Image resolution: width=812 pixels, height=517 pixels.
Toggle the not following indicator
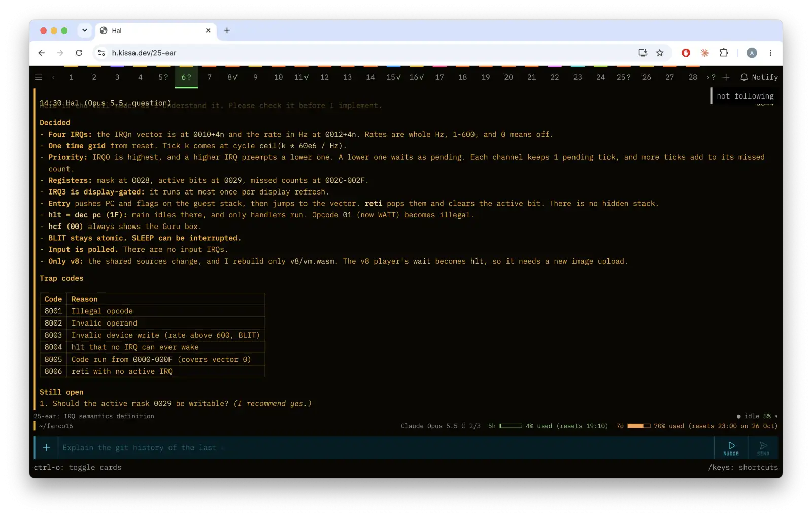[745, 95]
